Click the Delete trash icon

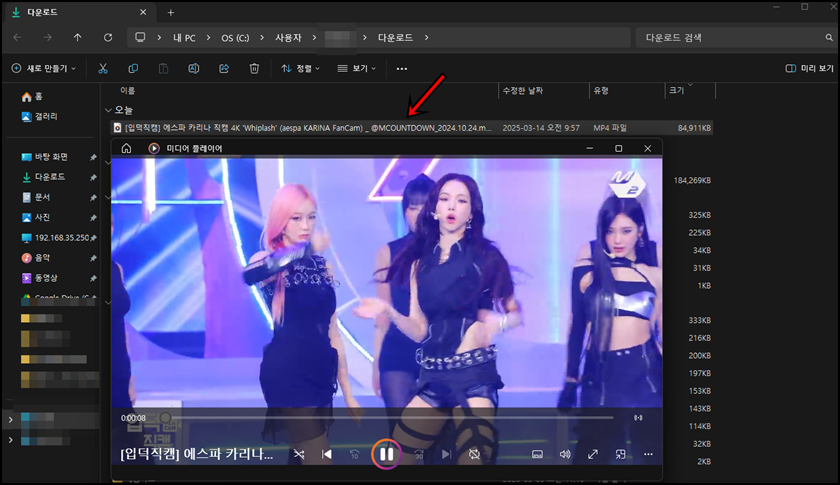pos(254,69)
